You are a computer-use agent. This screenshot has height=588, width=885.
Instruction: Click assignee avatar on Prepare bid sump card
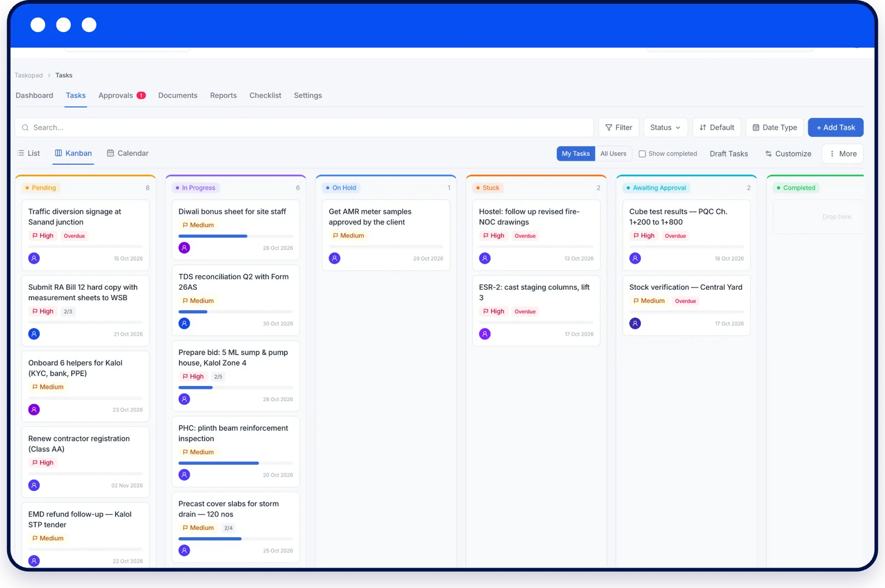[184, 399]
